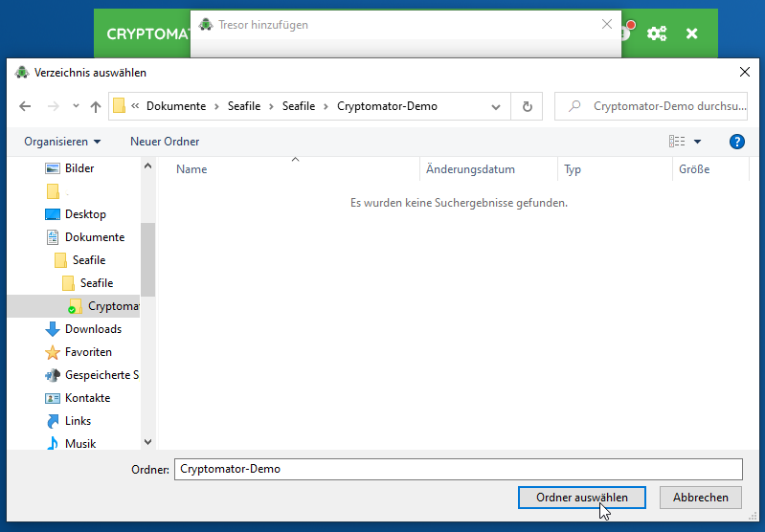Click Dokumente in the address path

tap(176, 106)
